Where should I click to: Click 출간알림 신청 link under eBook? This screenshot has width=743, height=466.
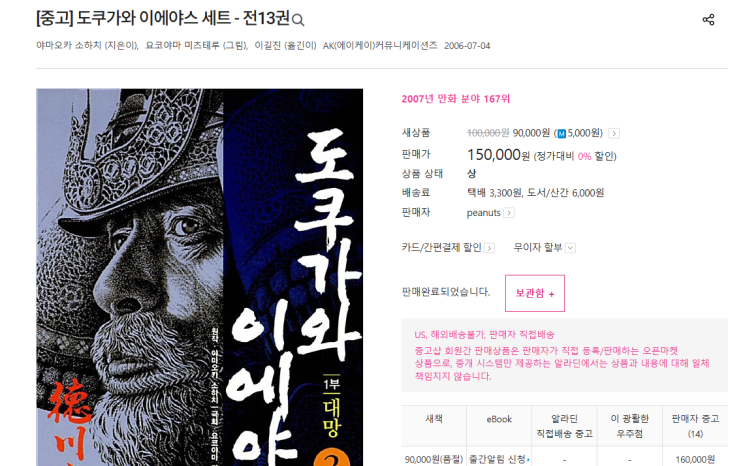(499, 459)
